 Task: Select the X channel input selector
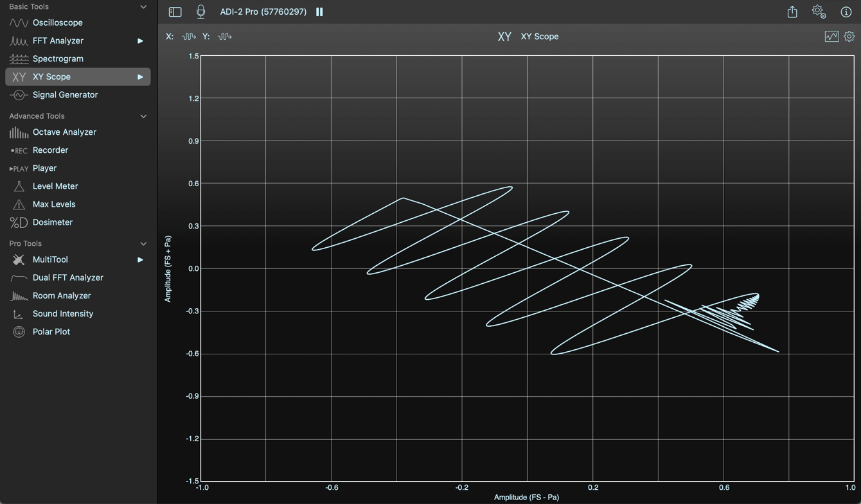coord(188,37)
